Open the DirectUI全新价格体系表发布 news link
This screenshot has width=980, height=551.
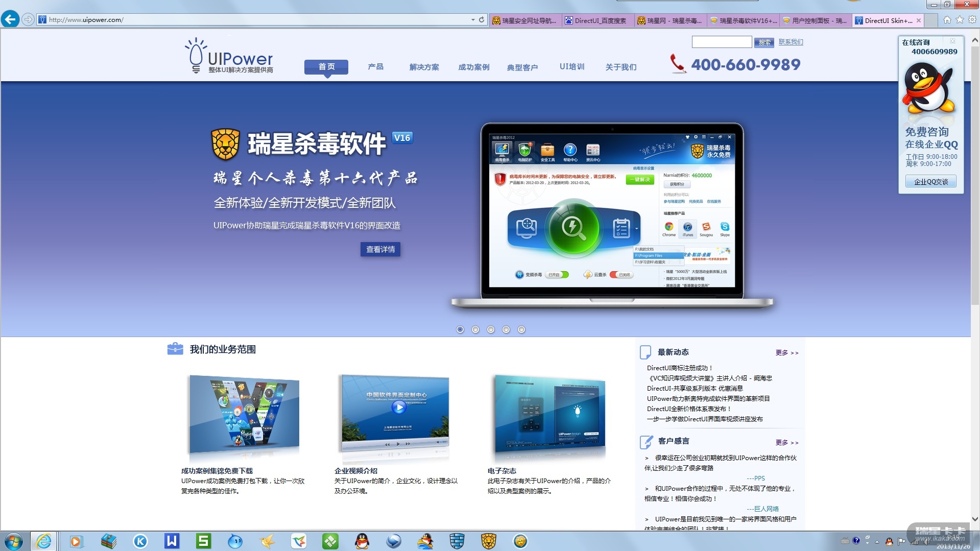[x=688, y=409]
